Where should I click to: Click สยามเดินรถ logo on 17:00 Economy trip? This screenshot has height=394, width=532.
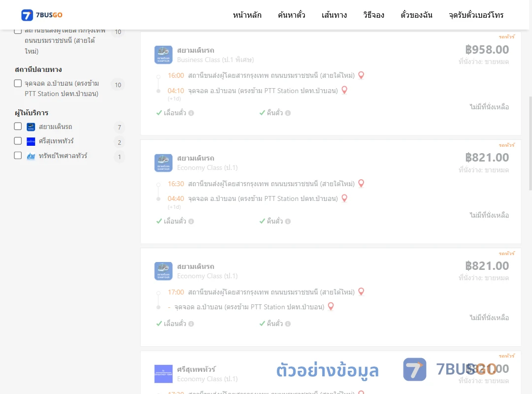[164, 271]
